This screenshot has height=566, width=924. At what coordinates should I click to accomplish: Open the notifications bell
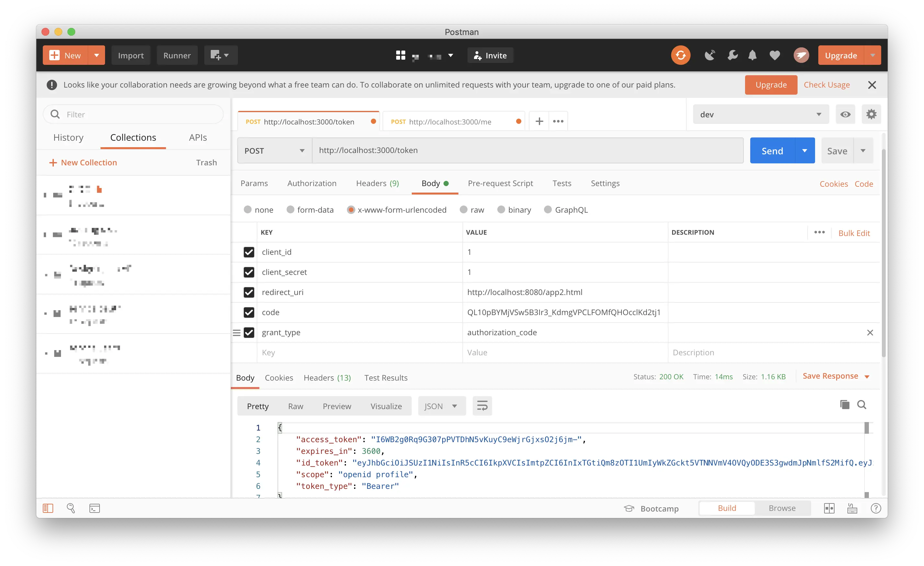click(752, 55)
